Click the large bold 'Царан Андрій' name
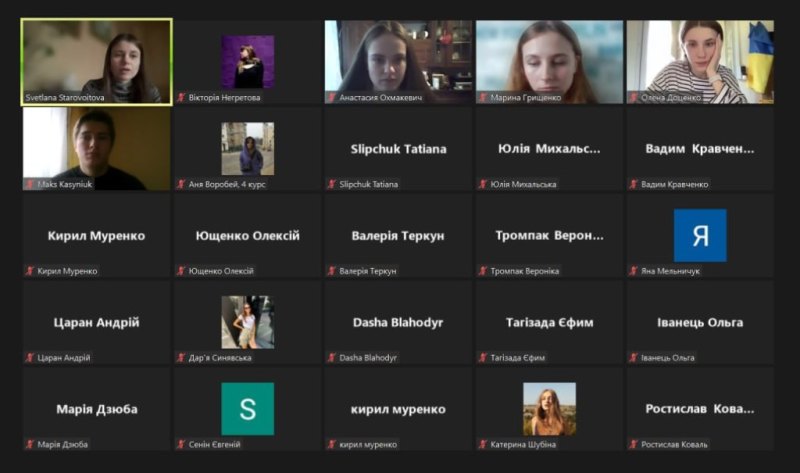 96,322
